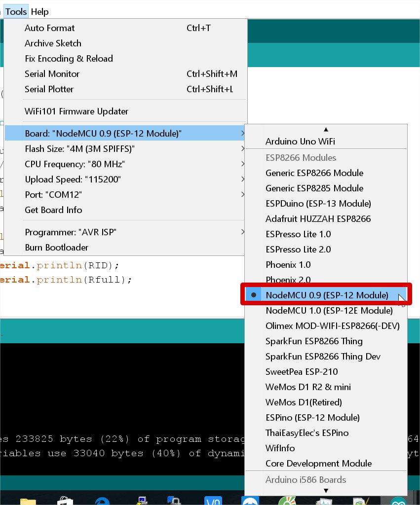Click the "233825 bytes (22%)" console line
420x505 pixels.
122,439
